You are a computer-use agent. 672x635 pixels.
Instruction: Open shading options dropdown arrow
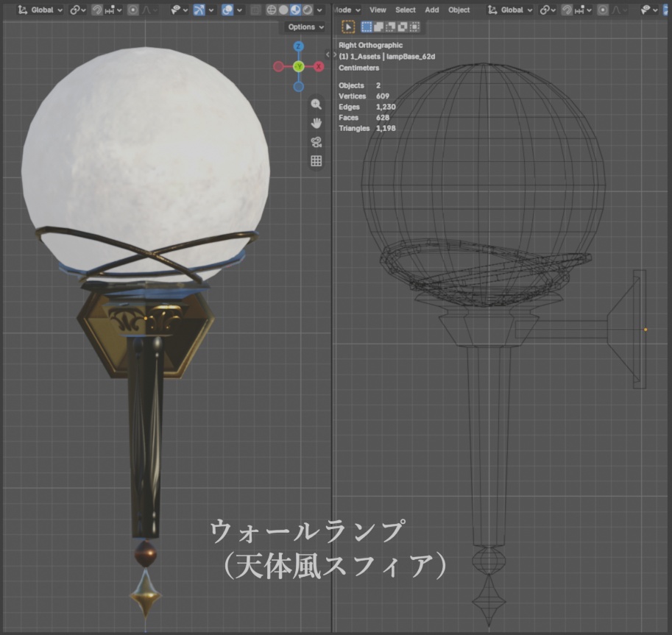[319, 10]
